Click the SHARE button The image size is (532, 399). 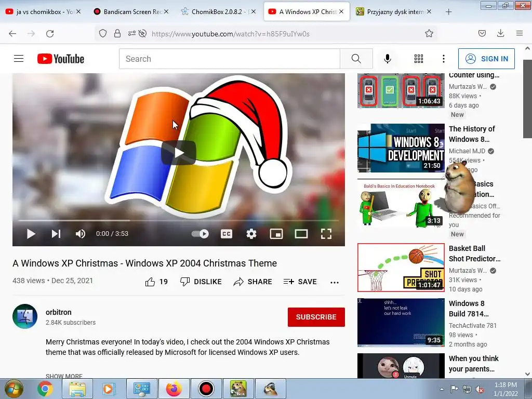[253, 282]
